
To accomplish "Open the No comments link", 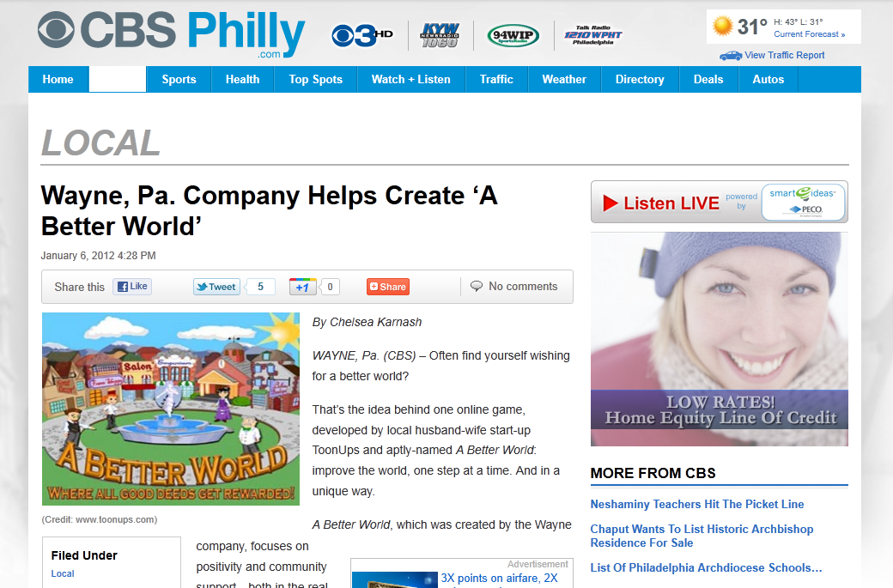I will point(514,287).
